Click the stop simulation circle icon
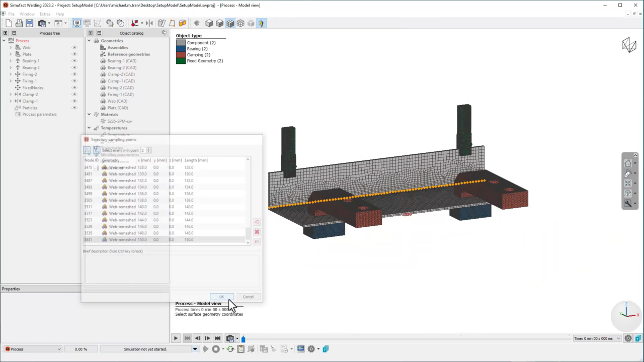The width and height of the screenshot is (644, 362). coord(216,349)
